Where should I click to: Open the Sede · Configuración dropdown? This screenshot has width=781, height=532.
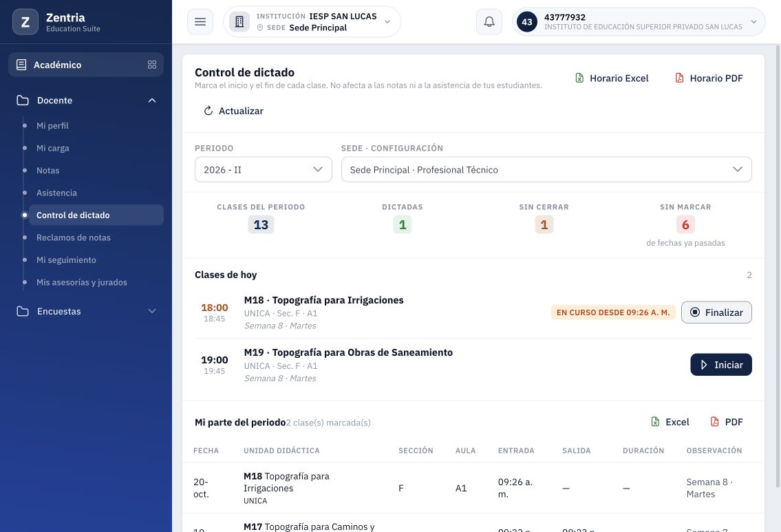[546, 169]
